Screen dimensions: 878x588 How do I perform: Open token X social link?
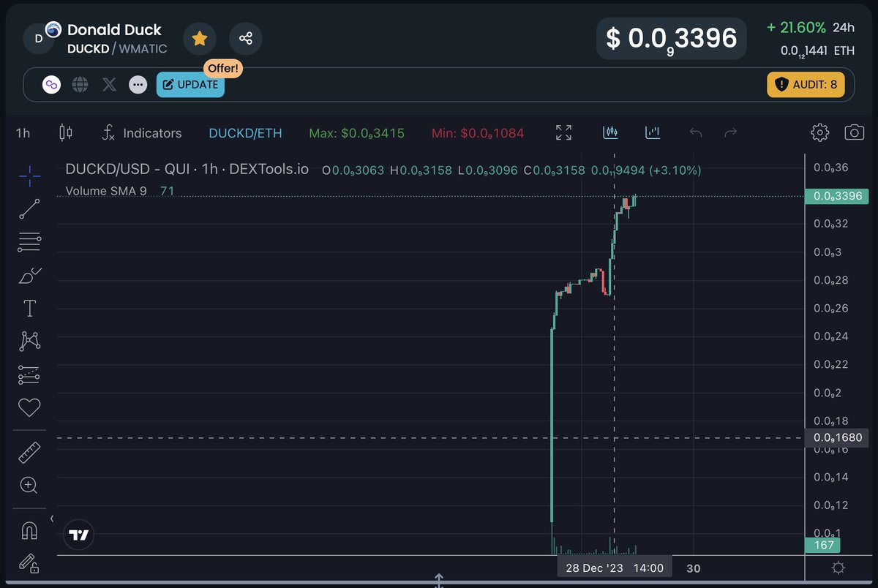click(x=109, y=85)
